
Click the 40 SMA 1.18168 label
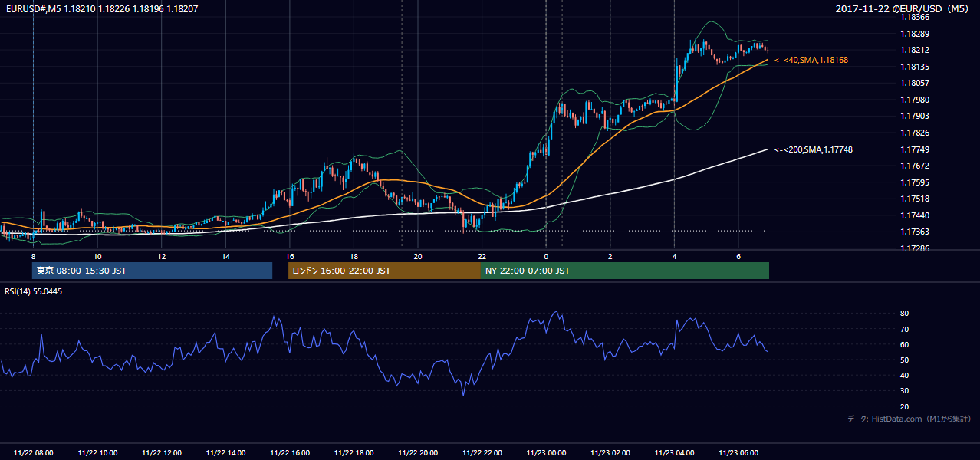pos(811,60)
